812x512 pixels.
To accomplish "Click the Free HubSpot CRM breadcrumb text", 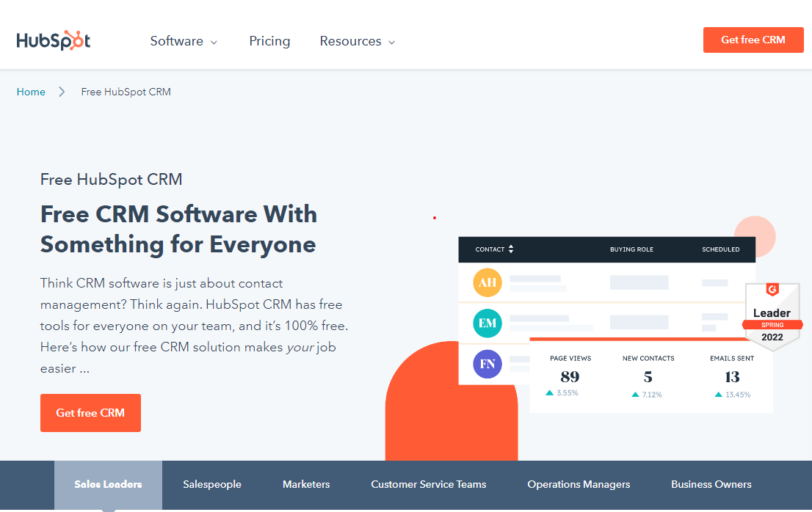I will point(126,92).
